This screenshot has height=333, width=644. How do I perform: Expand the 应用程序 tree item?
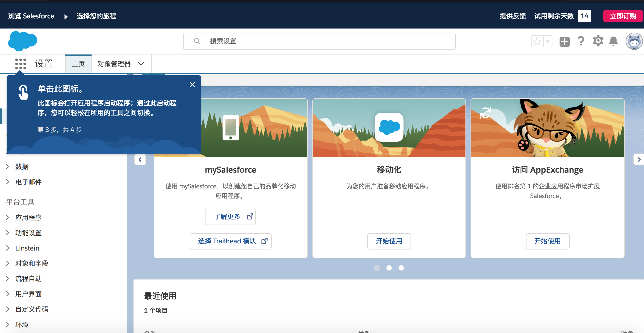point(8,217)
